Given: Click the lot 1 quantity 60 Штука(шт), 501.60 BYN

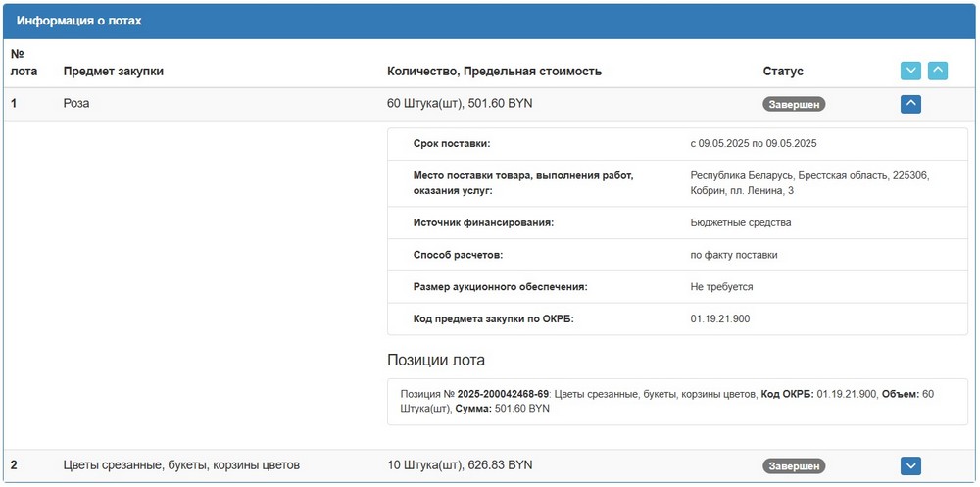Looking at the screenshot, I should pyautogui.click(x=461, y=103).
